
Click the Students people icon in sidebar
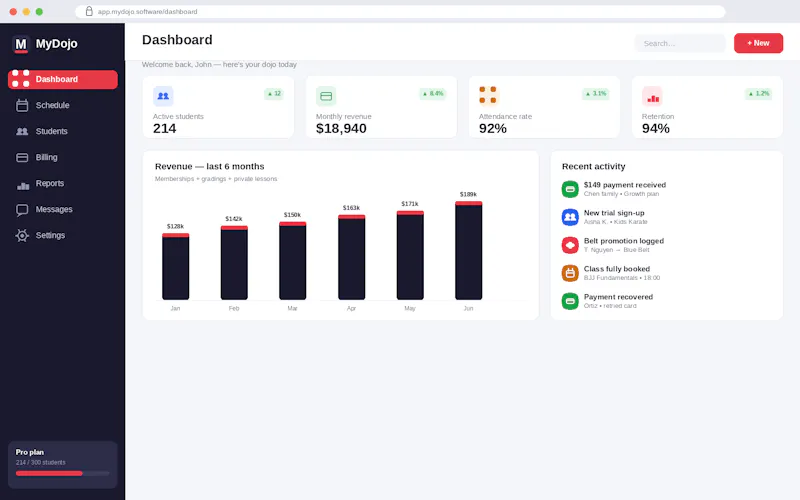[x=22, y=131]
